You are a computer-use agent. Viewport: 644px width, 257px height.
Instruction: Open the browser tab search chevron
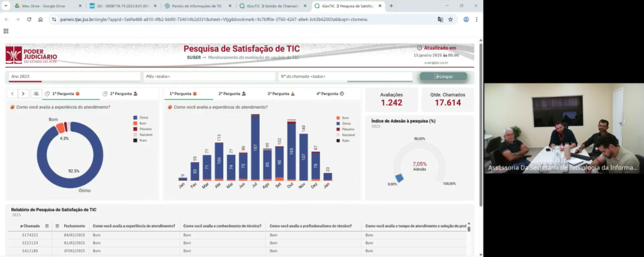pos(6,6)
